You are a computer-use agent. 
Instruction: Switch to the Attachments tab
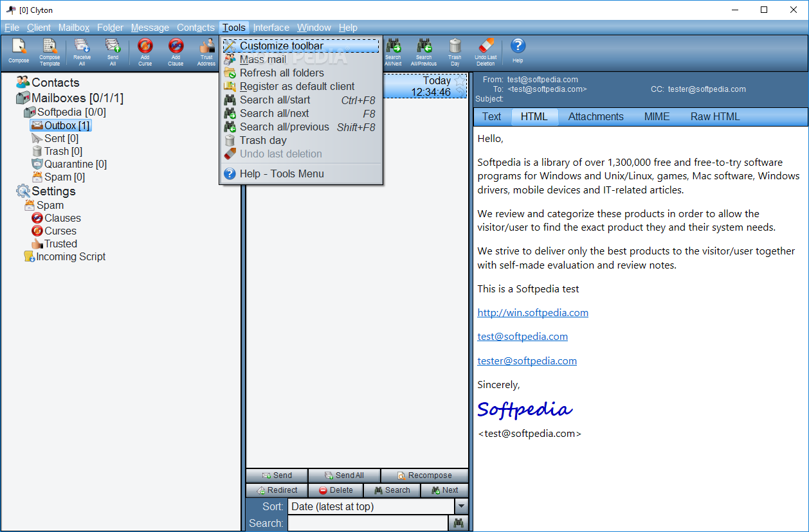pyautogui.click(x=596, y=116)
